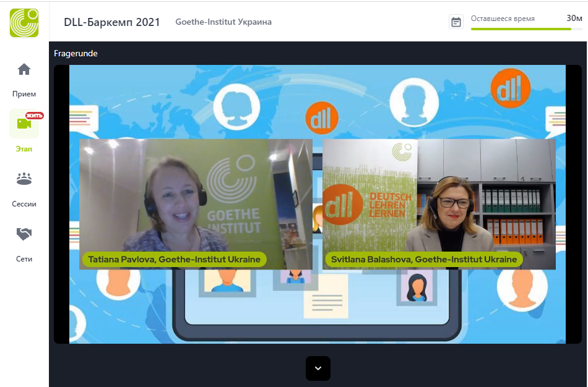Screen dimensions: 588x387
Task: Click the green Goethe-Institut logo
Action: (24, 22)
